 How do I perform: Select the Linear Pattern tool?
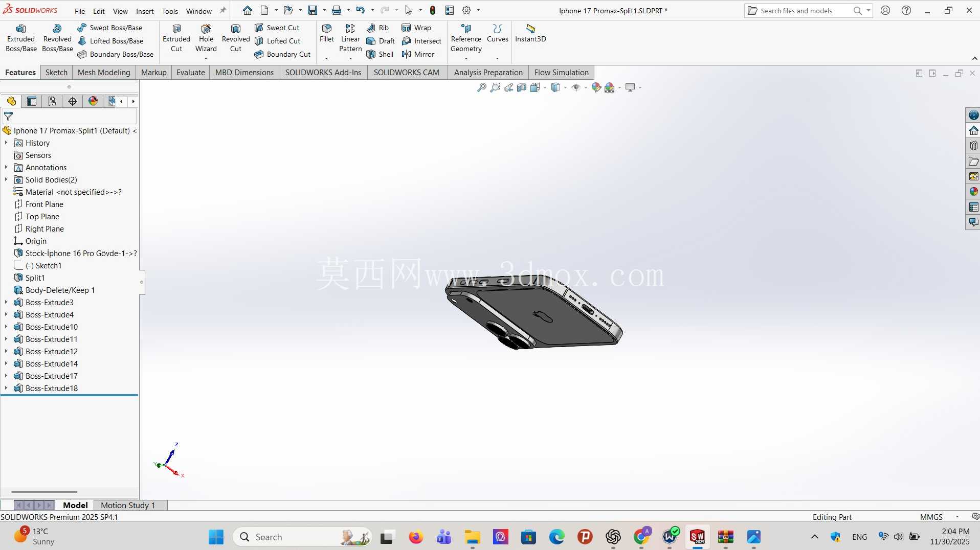tap(350, 38)
